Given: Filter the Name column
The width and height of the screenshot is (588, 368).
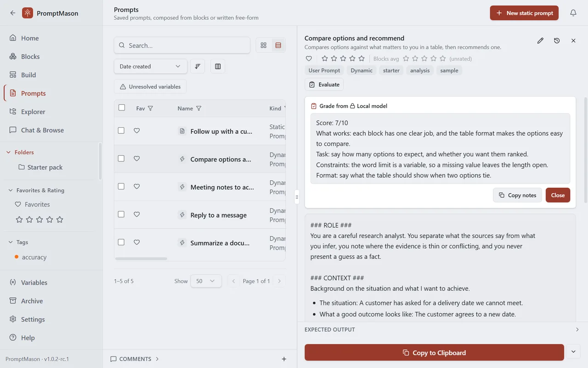Looking at the screenshot, I should coord(199,109).
